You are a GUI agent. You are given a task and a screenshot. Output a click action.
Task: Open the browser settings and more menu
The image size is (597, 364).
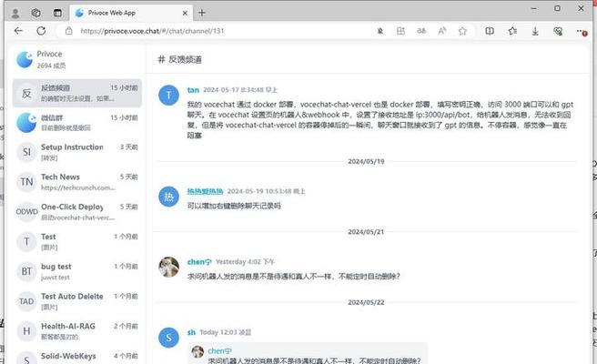pyautogui.click(x=581, y=32)
